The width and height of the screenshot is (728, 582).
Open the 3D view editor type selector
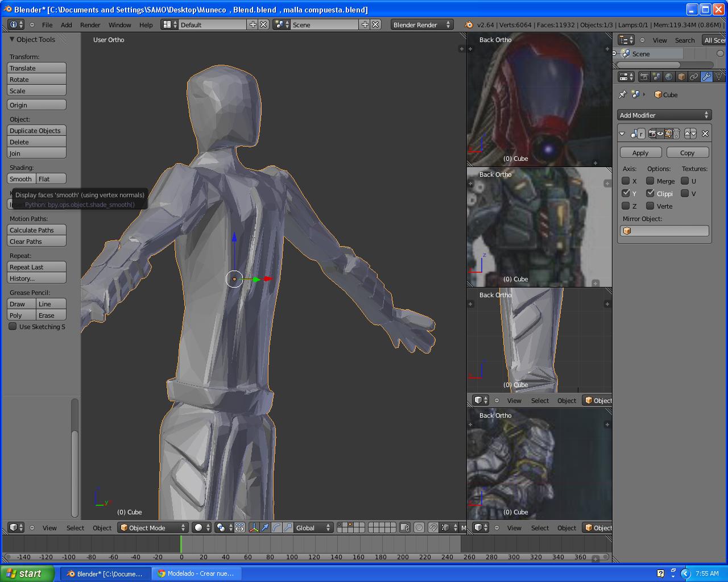pos(16,527)
